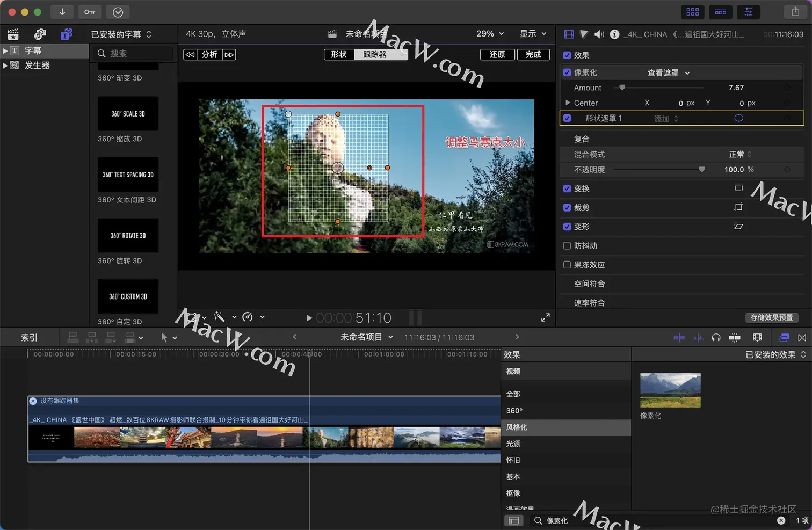The height and width of the screenshot is (530, 812).
Task: Open the keyword editor key icon
Action: pos(90,12)
